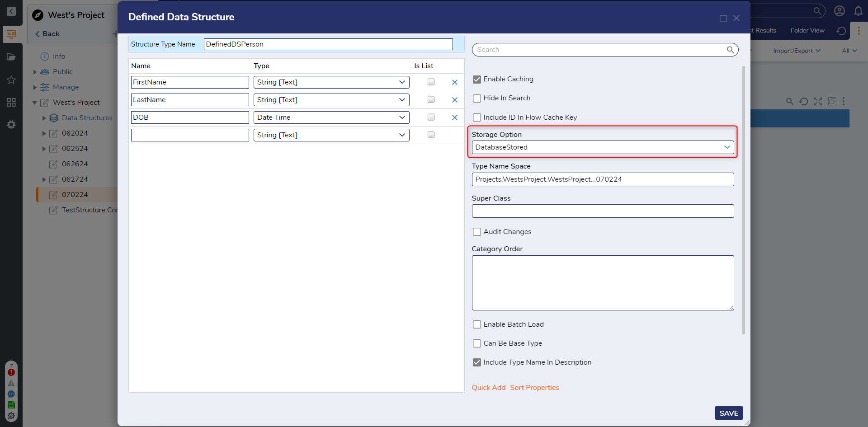Open the green document log icon
Viewport: 868px width, 427px height.
point(11,405)
